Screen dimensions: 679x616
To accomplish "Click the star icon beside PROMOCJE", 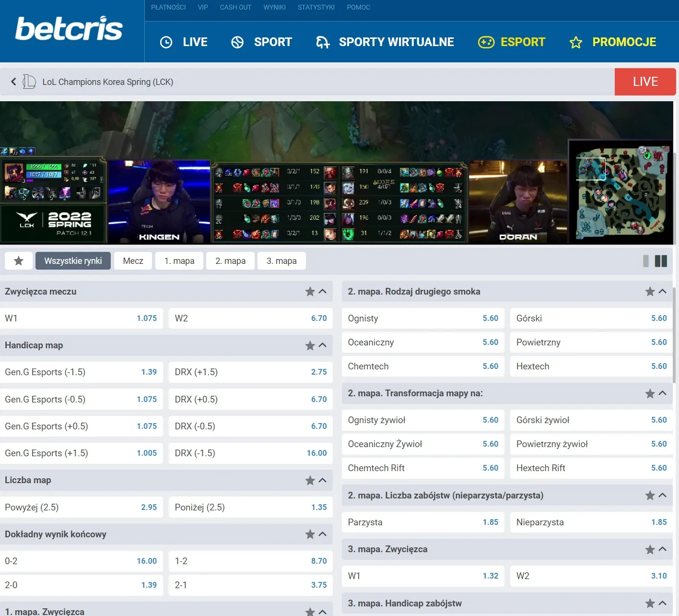I will (575, 42).
